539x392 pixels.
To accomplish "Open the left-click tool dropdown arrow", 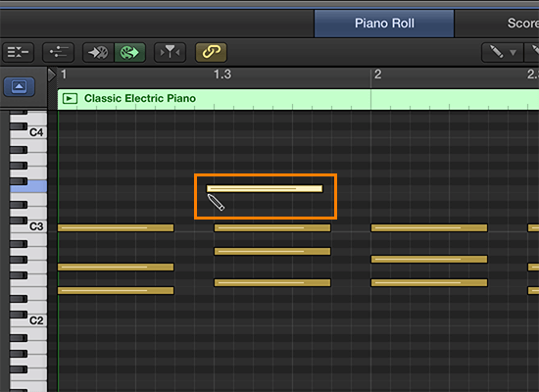I will (x=513, y=53).
